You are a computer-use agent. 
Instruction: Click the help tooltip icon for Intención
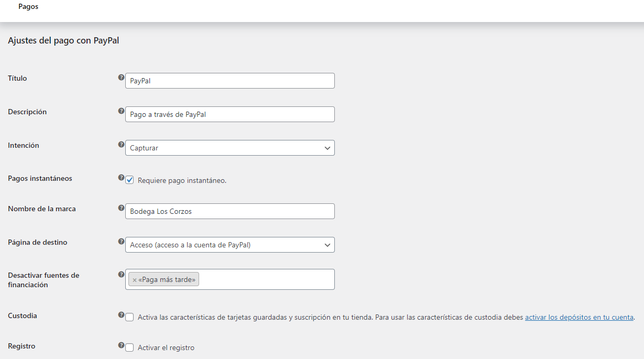point(122,145)
